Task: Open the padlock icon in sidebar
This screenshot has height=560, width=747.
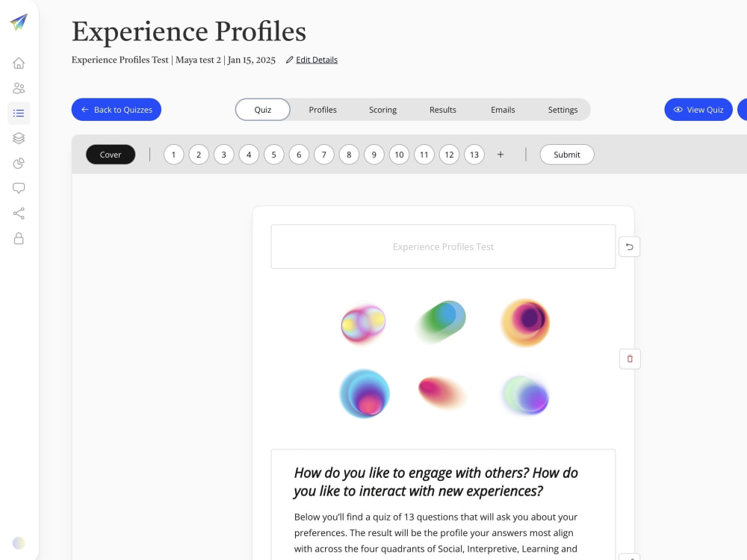Action: 19,238
